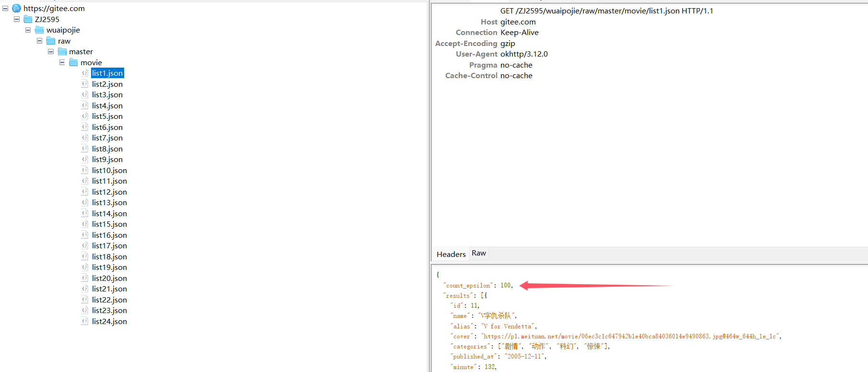Viewport: 868px width, 372px height.
Task: Choose list22.json in the tree
Action: click(x=109, y=300)
